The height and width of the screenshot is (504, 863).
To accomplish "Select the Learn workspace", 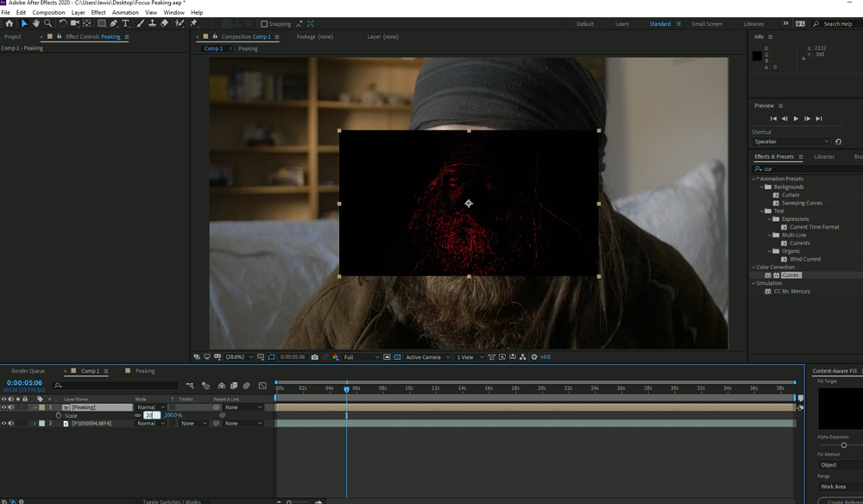I will coord(622,24).
